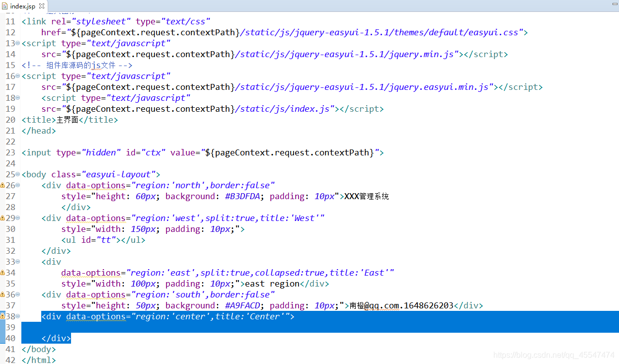Click the title text 主界面
Viewport: 619px width, 364px height.
(x=68, y=120)
